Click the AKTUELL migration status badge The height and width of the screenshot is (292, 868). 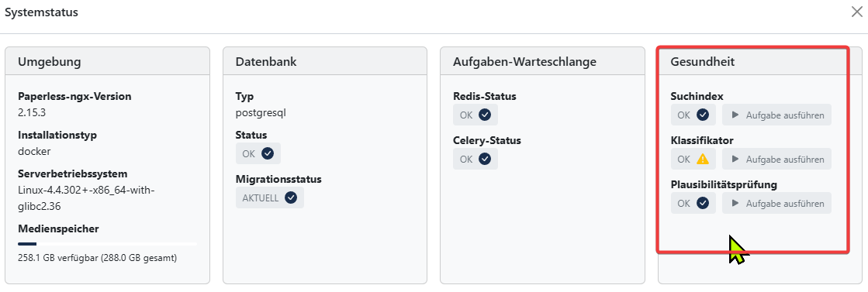point(270,198)
